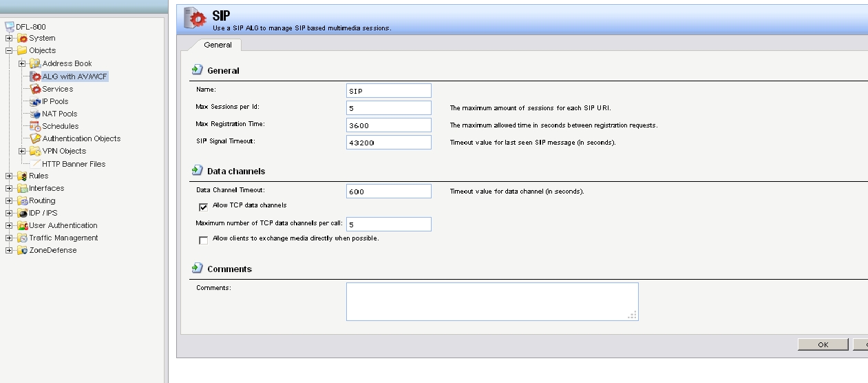Disable Allow TCP data channels checkbox

(x=203, y=207)
